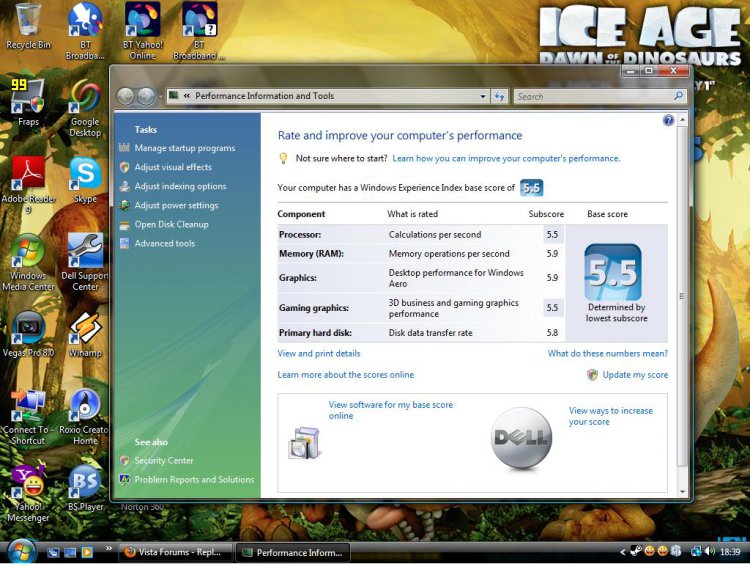Open the media player quick launch icon
The width and height of the screenshot is (750, 564).
pos(87,553)
